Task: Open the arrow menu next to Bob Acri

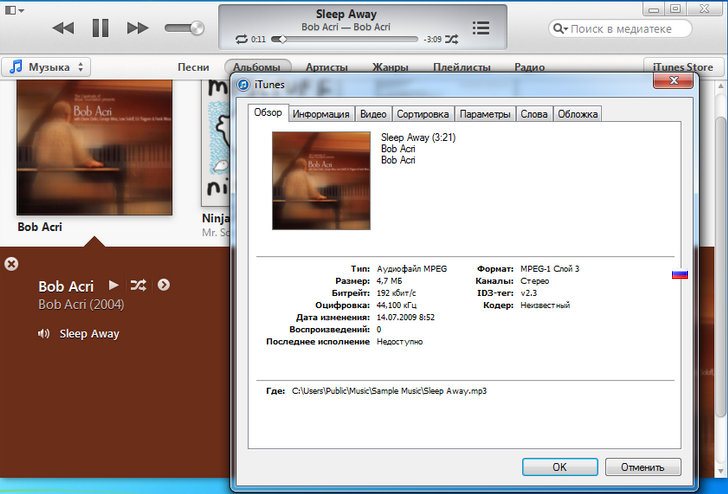Action: [163, 285]
